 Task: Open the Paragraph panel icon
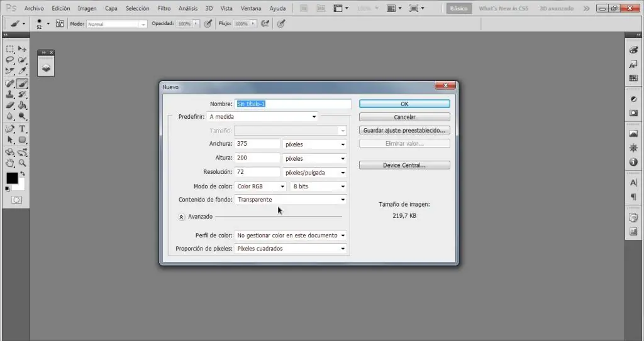coord(633,197)
